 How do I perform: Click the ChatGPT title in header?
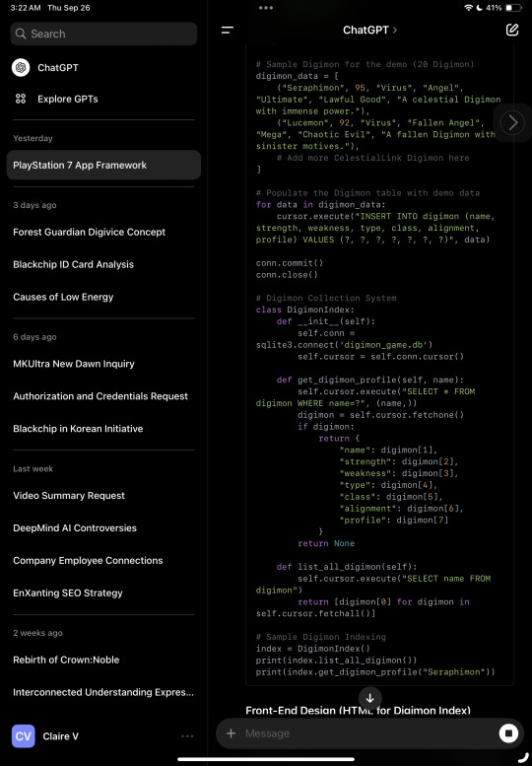[x=366, y=31]
